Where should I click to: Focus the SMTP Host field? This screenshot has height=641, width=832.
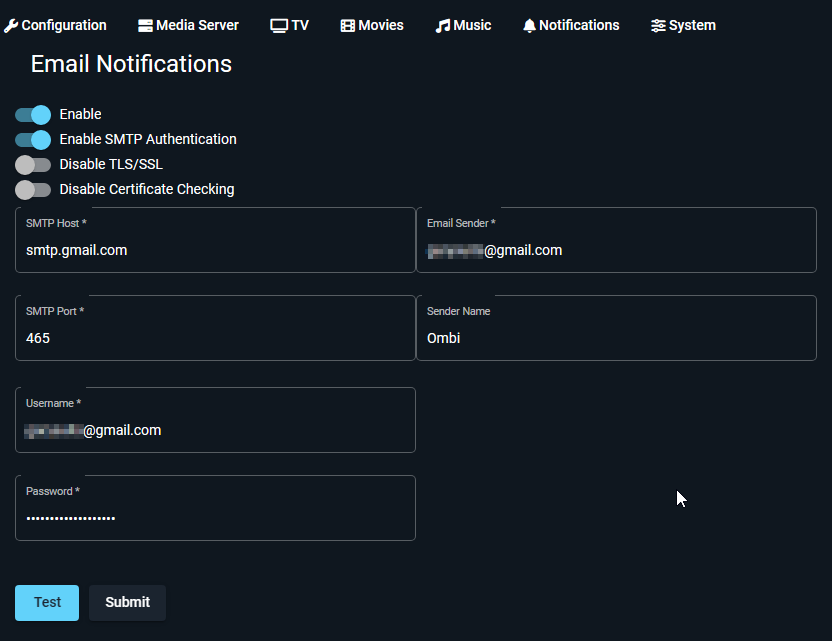point(215,250)
